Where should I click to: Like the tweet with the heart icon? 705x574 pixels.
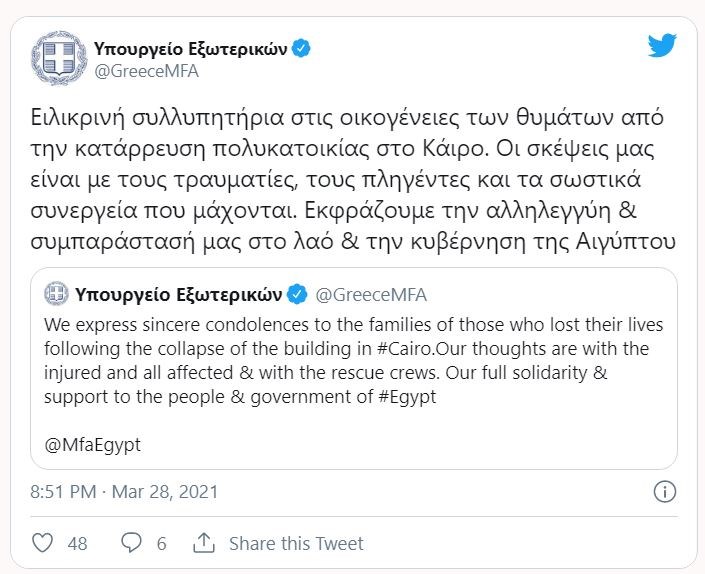(x=42, y=544)
